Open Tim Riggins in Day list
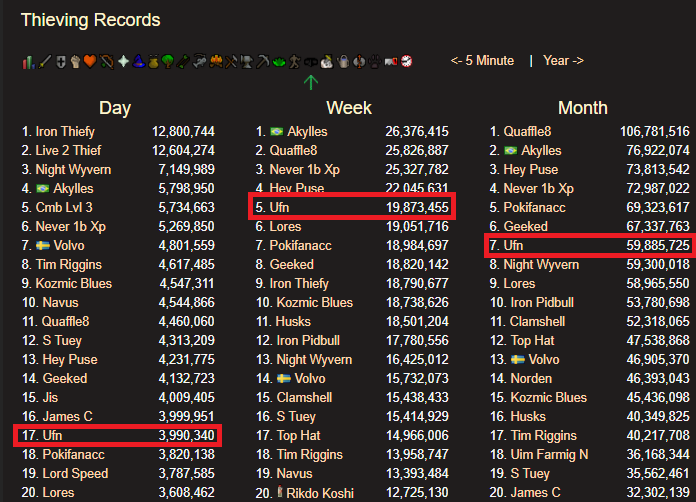Image resolution: width=696 pixels, height=502 pixels. (69, 265)
